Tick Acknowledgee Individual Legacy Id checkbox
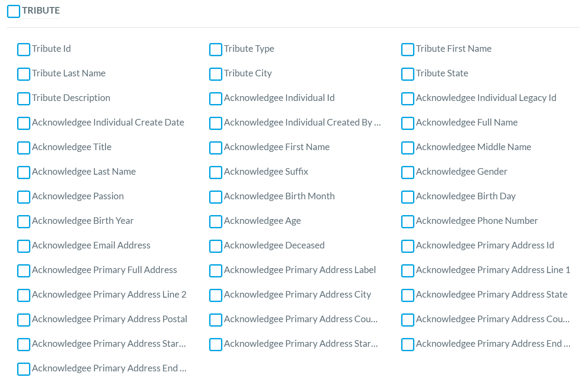 [x=408, y=99]
